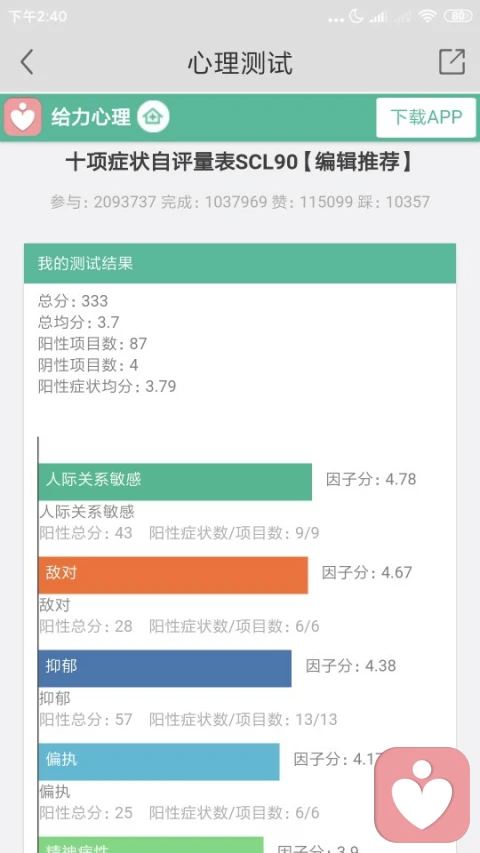Tap the battery indicator icon
Viewport: 480px width, 853px height.
tap(458, 16)
